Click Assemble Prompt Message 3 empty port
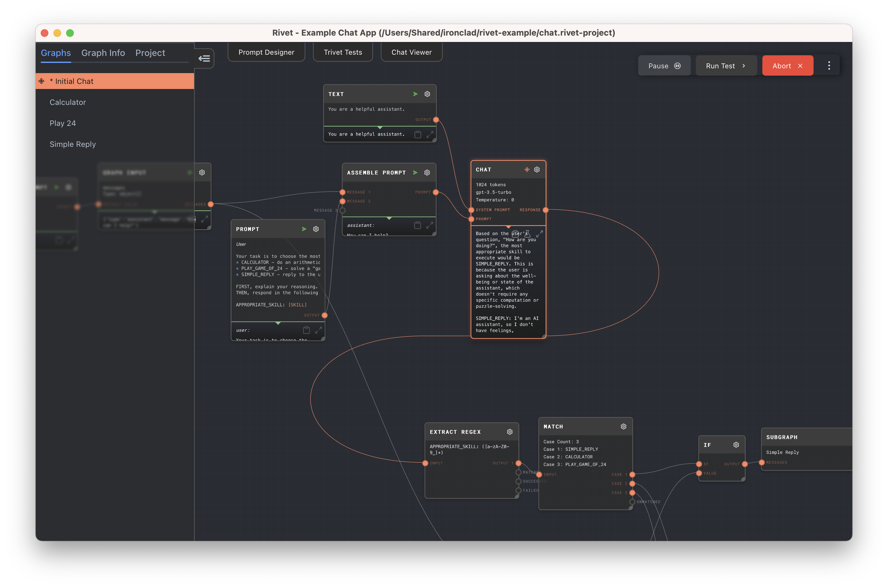Viewport: 888px width, 588px height. coord(343,210)
